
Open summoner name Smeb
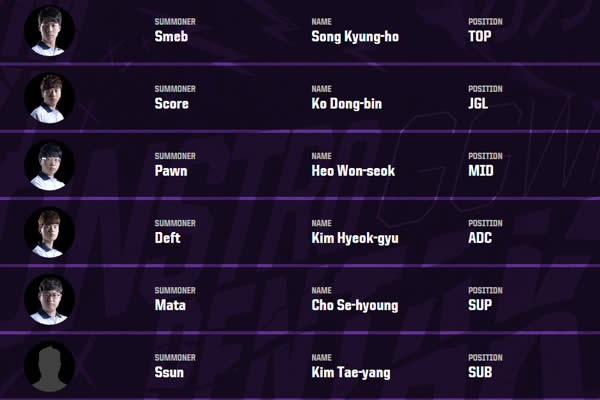[171, 37]
